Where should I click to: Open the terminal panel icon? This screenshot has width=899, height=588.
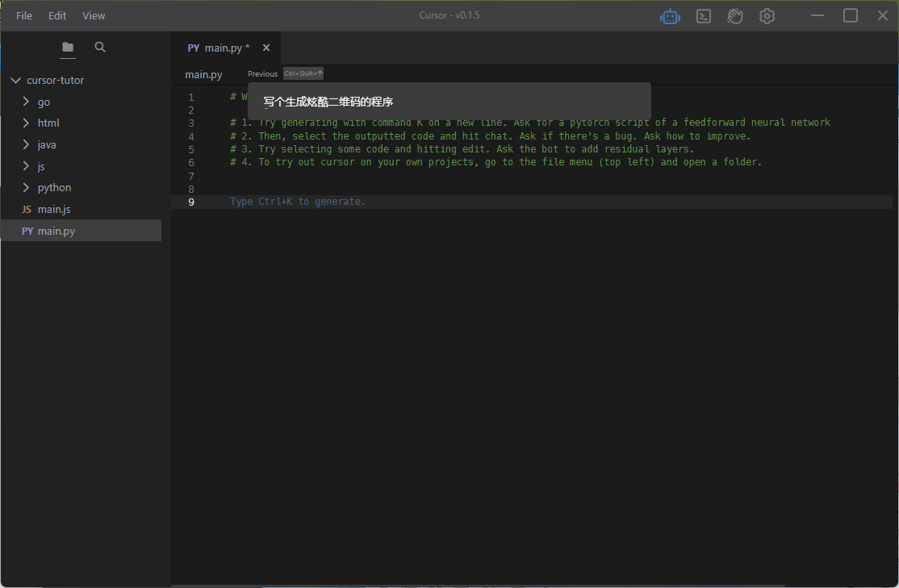[x=704, y=16]
